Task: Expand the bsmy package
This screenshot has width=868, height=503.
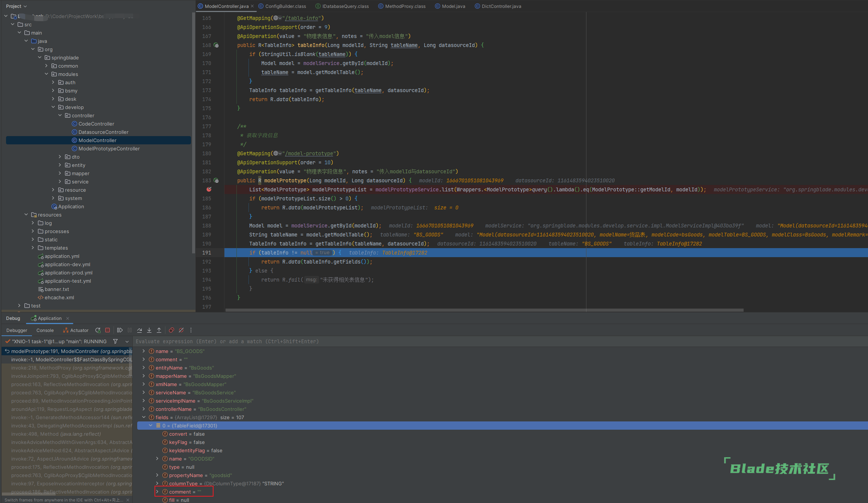Action: 53,91
